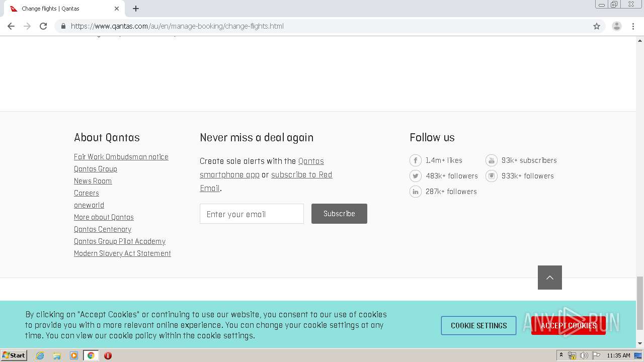
Task: Click the Chrome taskbar icon
Action: coord(91,355)
